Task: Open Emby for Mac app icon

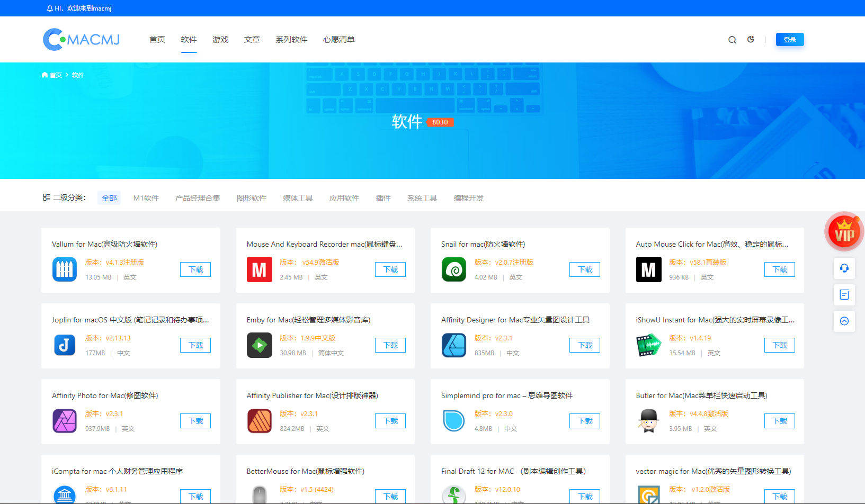Action: coord(260,345)
